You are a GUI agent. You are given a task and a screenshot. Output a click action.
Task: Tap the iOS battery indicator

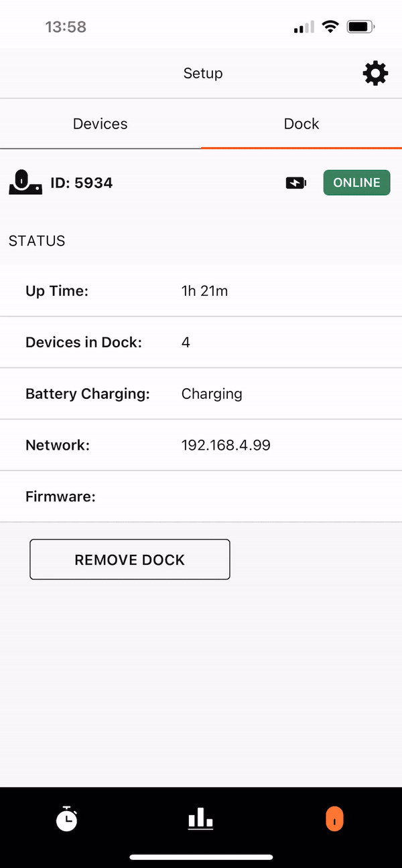click(360, 27)
